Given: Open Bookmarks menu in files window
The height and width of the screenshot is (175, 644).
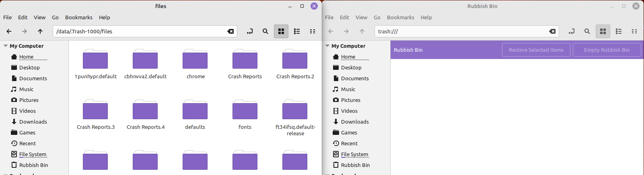Looking at the screenshot, I should pyautogui.click(x=79, y=17).
